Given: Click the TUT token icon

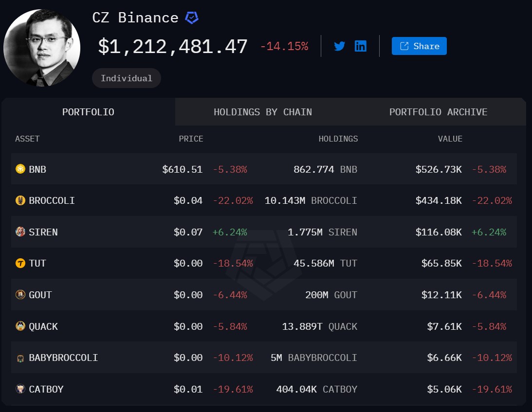Looking at the screenshot, I should 20,263.
